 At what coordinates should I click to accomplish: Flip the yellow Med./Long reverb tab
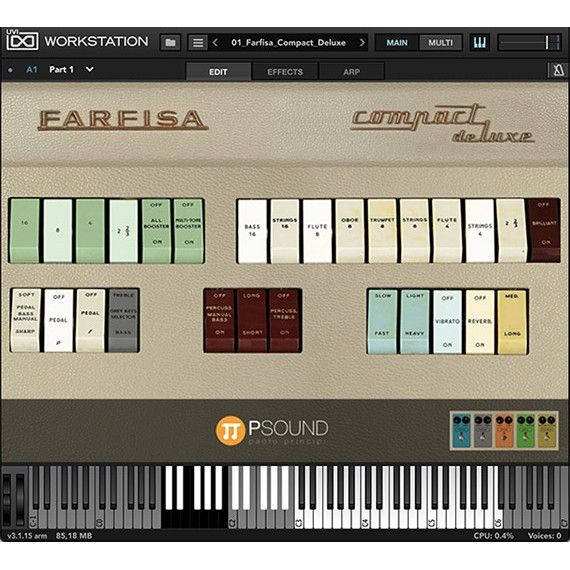[512, 322]
